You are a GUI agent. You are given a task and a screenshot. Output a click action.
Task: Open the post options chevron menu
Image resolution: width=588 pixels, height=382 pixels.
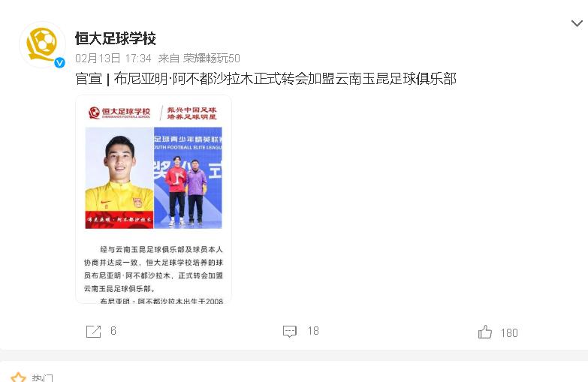pyautogui.click(x=577, y=24)
